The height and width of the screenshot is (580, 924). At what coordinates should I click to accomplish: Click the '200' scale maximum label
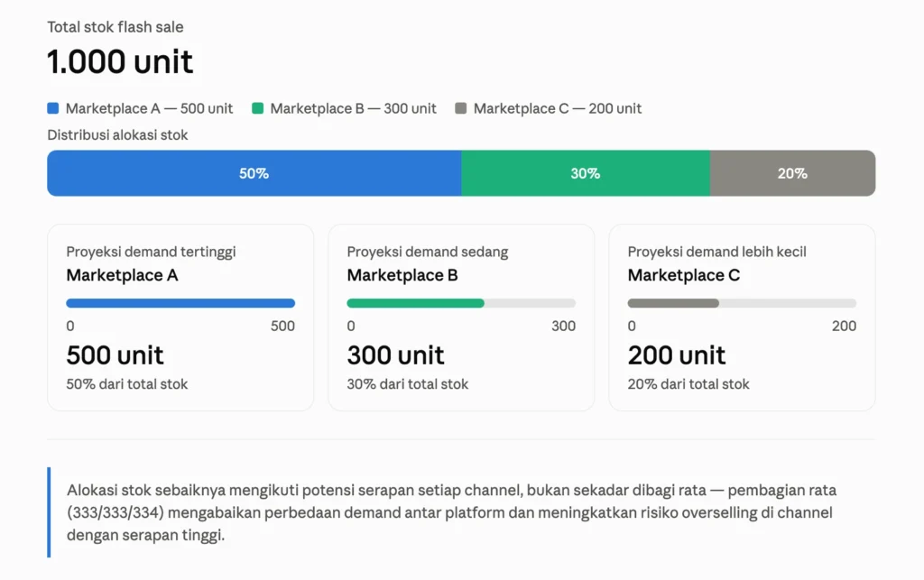pos(844,327)
